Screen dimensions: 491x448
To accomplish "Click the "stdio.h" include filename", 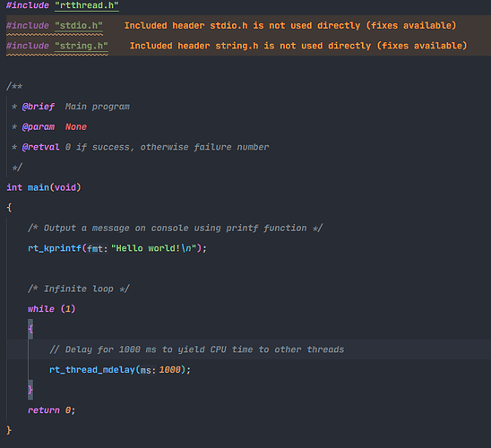I will coord(79,26).
